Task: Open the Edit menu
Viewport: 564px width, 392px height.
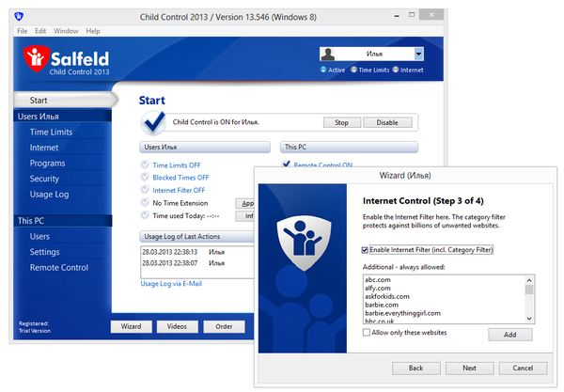Action: (x=40, y=31)
